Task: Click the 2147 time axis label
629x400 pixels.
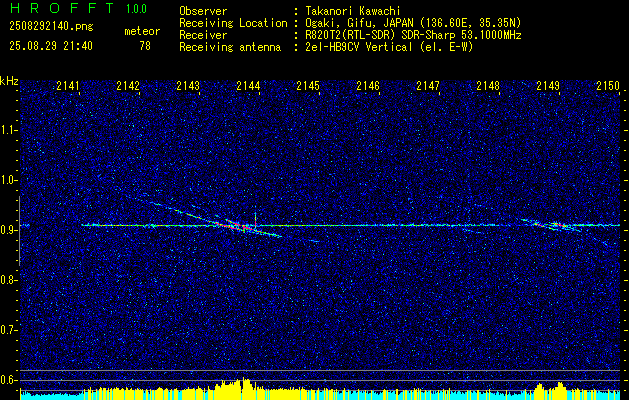Action: pos(428,85)
